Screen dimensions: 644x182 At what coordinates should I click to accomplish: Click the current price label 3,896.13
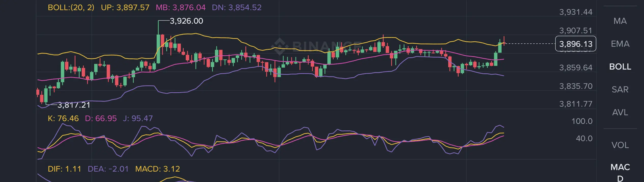click(576, 44)
